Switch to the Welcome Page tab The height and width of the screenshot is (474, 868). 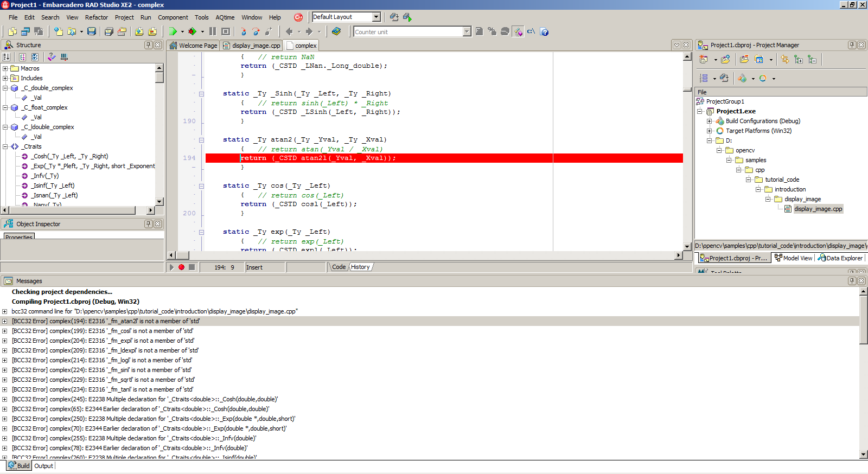(x=193, y=46)
